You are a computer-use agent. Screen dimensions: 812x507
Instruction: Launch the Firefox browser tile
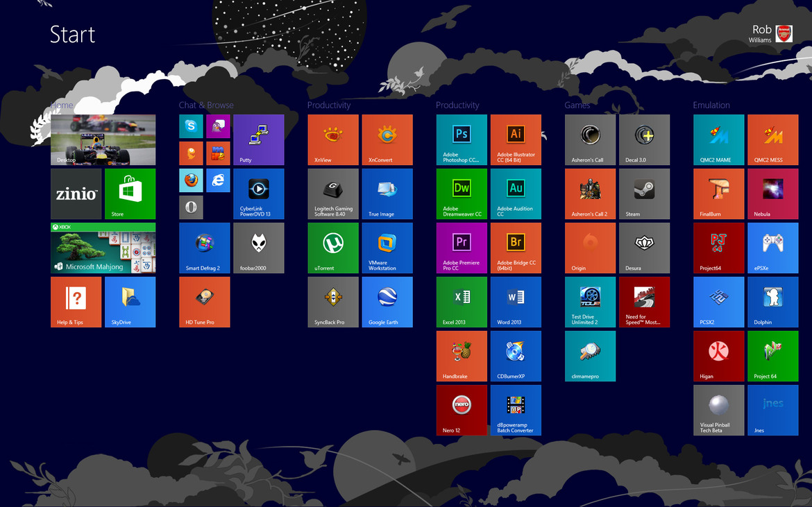click(191, 180)
